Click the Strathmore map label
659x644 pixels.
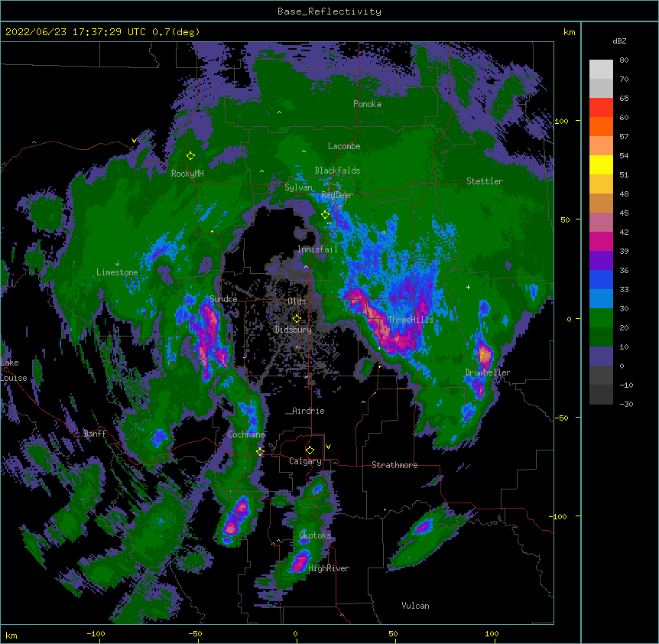[394, 465]
